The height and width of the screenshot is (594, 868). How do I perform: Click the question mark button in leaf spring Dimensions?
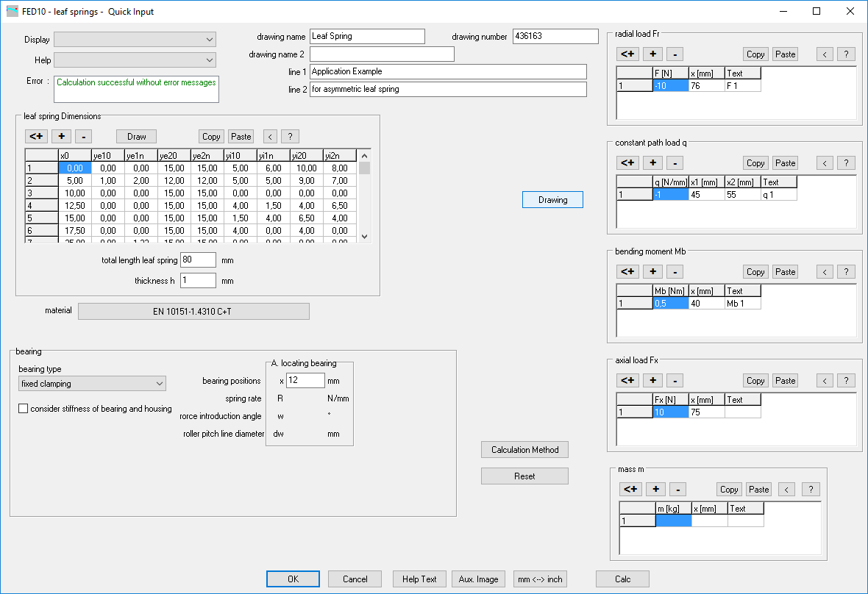[x=290, y=136]
